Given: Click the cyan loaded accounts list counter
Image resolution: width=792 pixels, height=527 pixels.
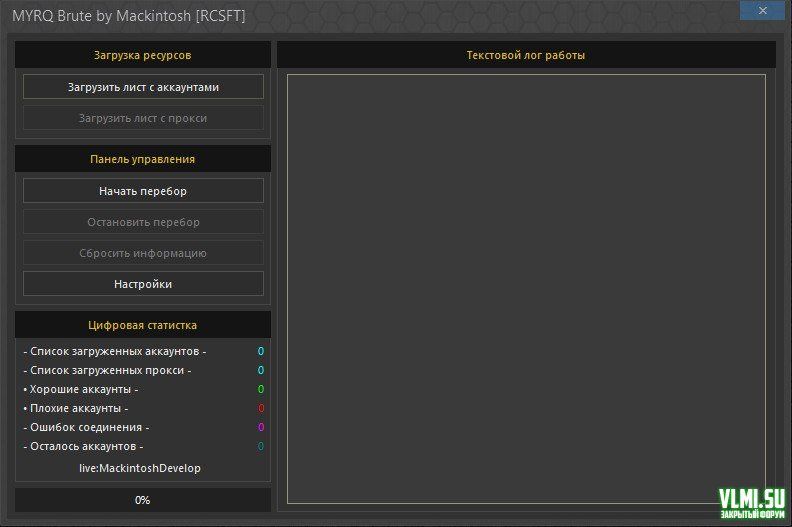Looking at the screenshot, I should coord(261,351).
